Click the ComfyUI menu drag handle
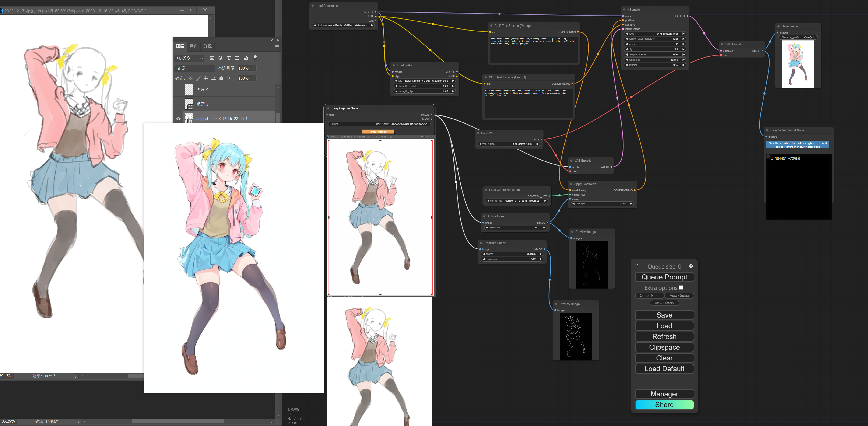 pos(636,266)
